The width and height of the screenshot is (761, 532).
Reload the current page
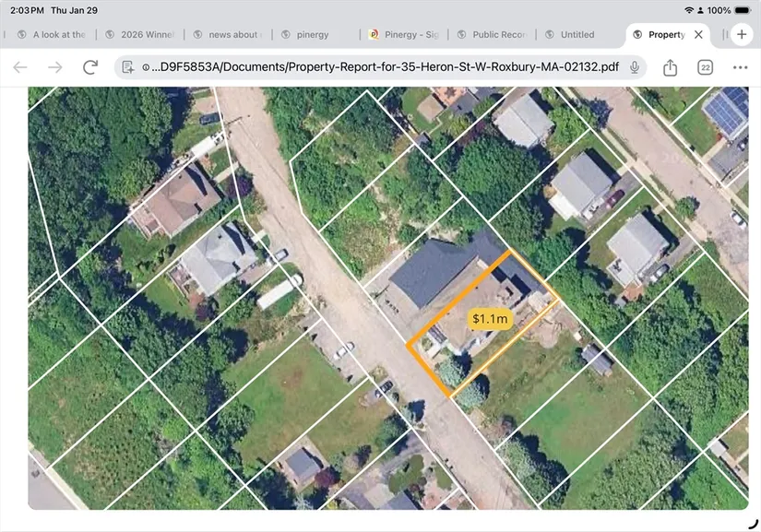click(x=90, y=67)
